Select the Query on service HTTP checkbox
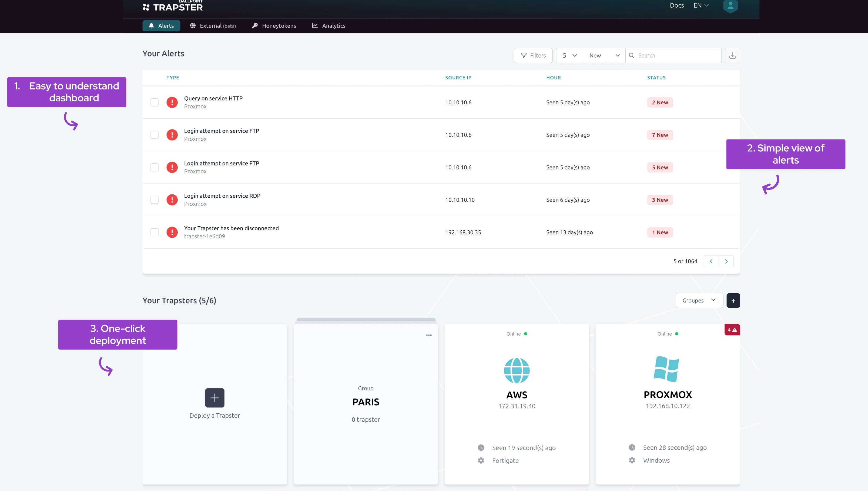This screenshot has width=868, height=491. click(154, 102)
